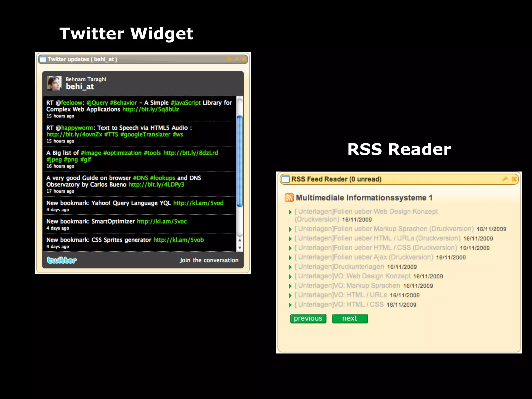Screen dimensions: 532x399
Task: Open link http://bit.ly/8dzLrd
Action: coord(191,153)
